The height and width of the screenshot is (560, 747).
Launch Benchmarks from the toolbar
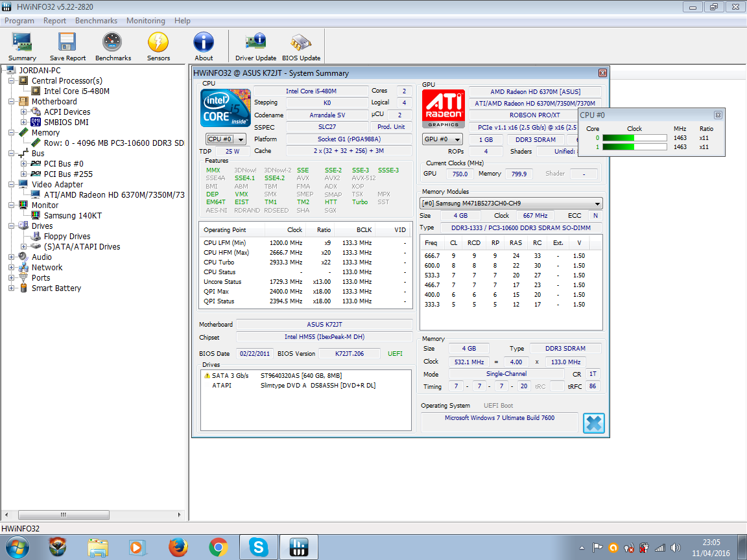113,47
